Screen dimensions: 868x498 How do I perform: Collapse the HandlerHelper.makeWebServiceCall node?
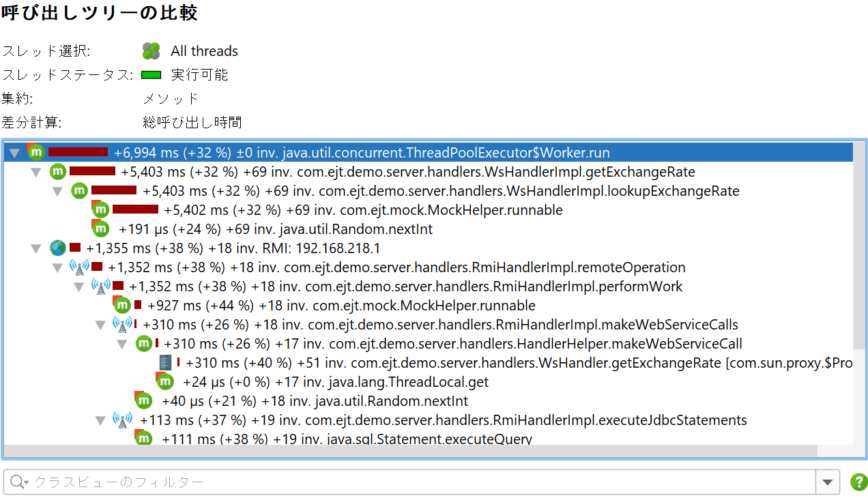pyautogui.click(x=122, y=345)
